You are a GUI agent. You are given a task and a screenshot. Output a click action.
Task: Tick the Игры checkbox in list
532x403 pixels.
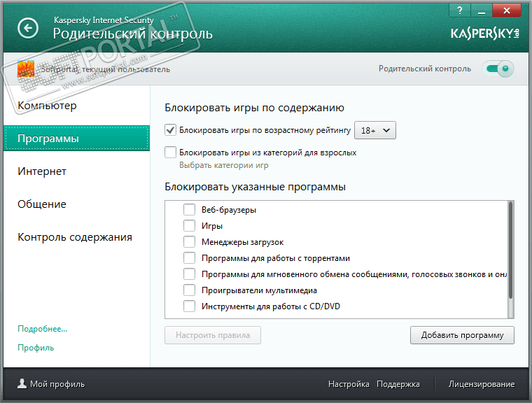click(x=189, y=225)
